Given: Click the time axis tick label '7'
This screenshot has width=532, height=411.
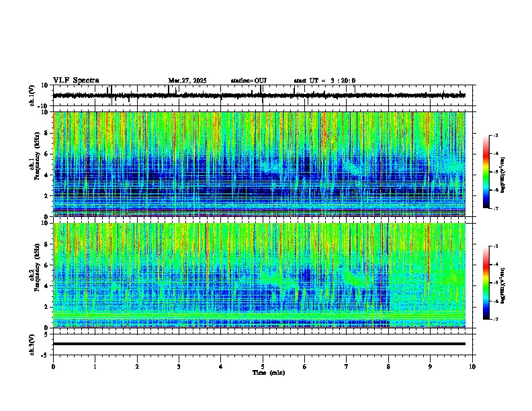Looking at the screenshot, I should (x=347, y=367).
